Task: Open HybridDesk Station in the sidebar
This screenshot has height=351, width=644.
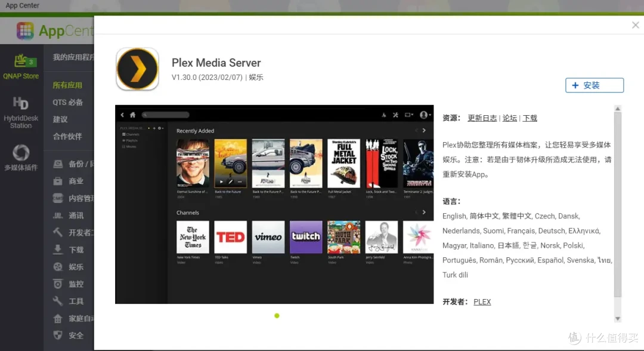Action: click(x=21, y=113)
